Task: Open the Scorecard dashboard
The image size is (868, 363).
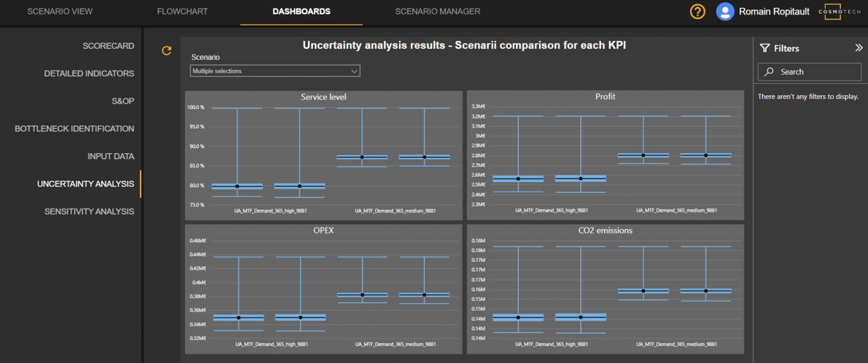Action: [x=108, y=46]
